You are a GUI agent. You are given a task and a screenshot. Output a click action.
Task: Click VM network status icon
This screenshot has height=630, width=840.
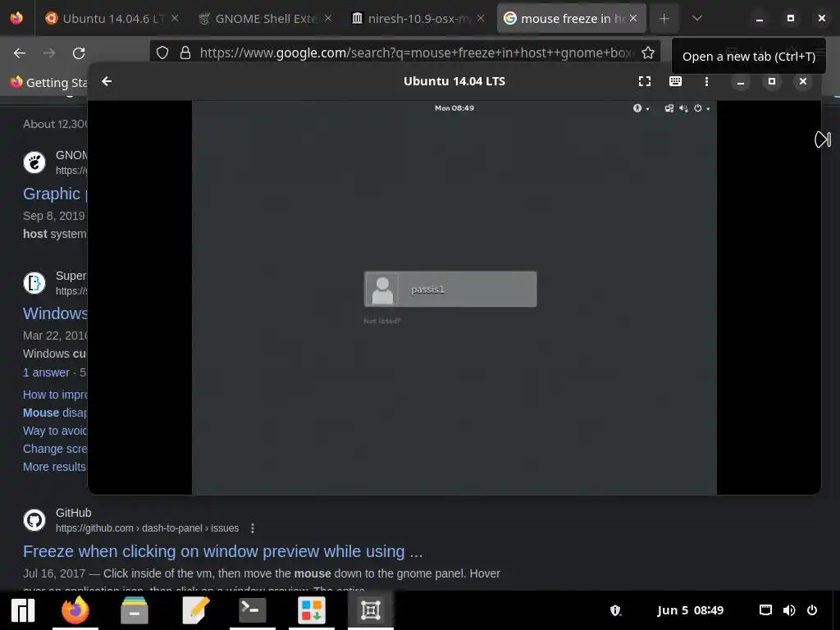point(669,108)
